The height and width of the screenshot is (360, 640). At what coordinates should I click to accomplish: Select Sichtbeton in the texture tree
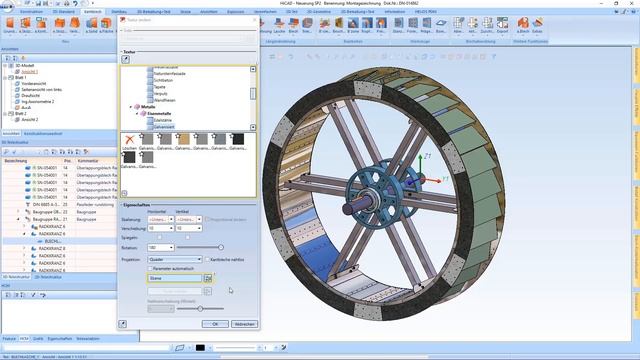tap(163, 80)
